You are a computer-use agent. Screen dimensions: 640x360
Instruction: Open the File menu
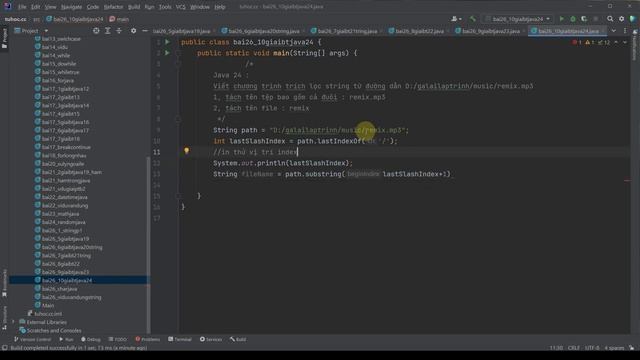coord(22,7)
